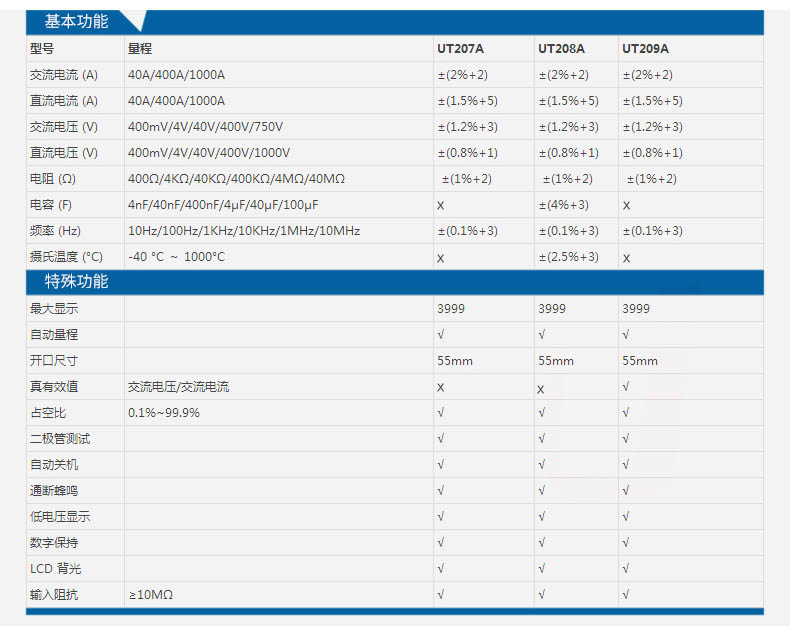790x626 pixels.
Task: Select the 低电压显示 row label
Action: [60, 517]
